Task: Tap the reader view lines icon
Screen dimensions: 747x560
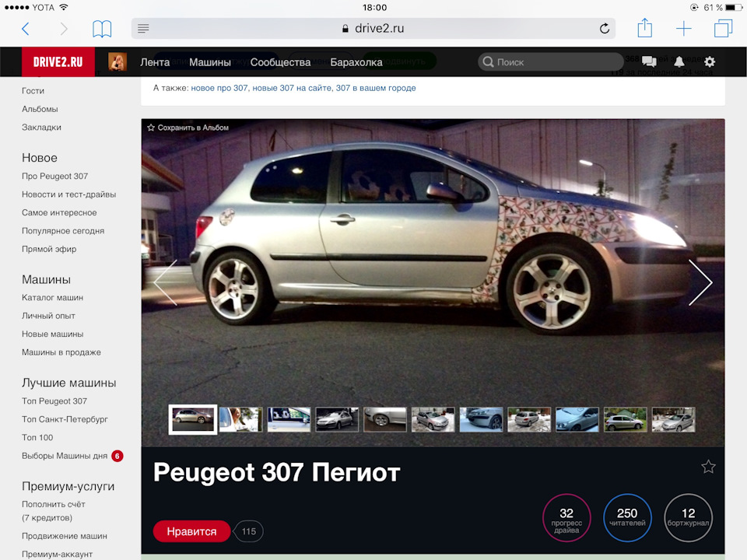Action: (x=143, y=29)
